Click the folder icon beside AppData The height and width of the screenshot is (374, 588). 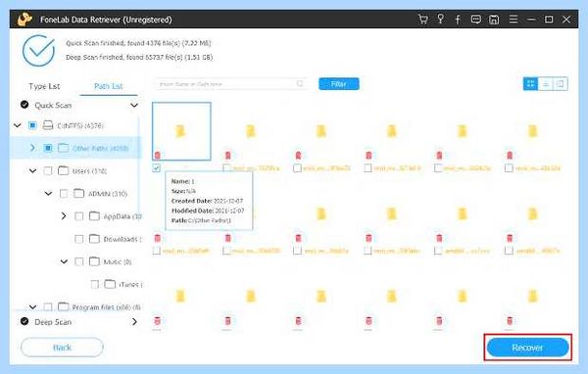94,216
